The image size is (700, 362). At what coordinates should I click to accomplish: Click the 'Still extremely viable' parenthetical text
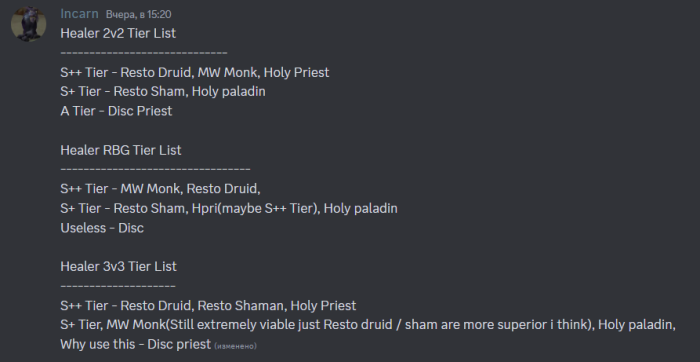(380, 325)
